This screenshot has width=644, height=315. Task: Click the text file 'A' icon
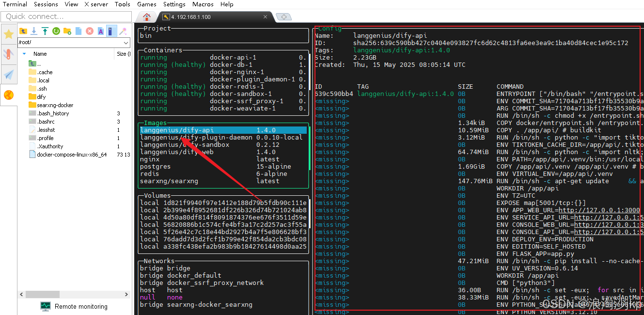coord(101,31)
